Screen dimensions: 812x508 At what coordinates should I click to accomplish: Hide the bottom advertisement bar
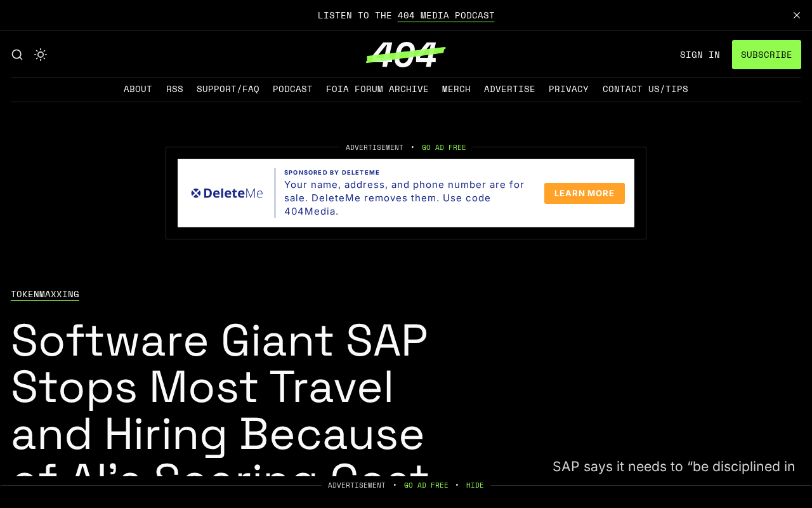(x=475, y=485)
